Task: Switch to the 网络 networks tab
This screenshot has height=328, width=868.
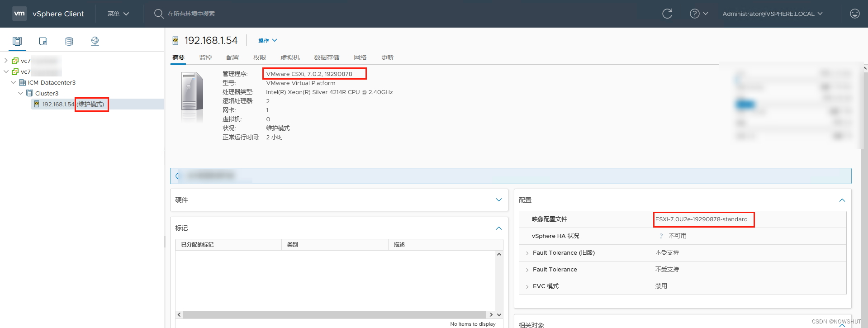Action: click(x=360, y=57)
